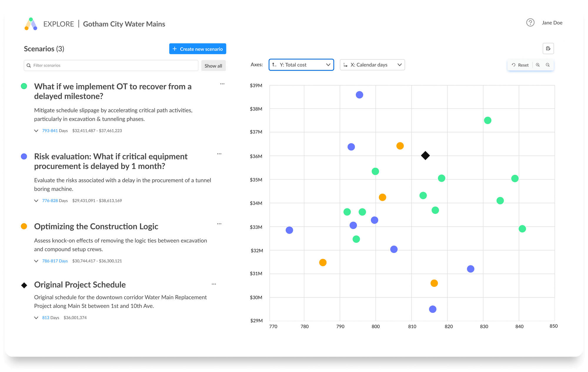This screenshot has height=372, width=588.
Task: Open the Y: Total cost axis dropdown
Action: (301, 65)
